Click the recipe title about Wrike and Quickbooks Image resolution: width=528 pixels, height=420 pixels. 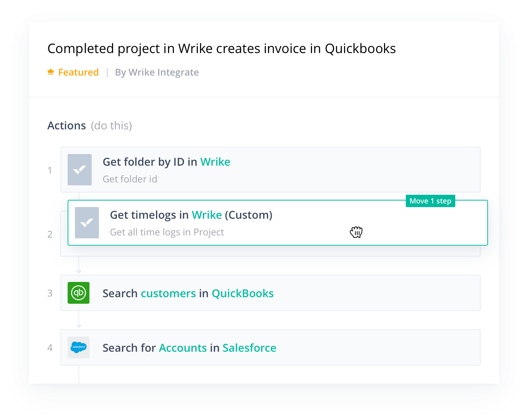click(221, 49)
